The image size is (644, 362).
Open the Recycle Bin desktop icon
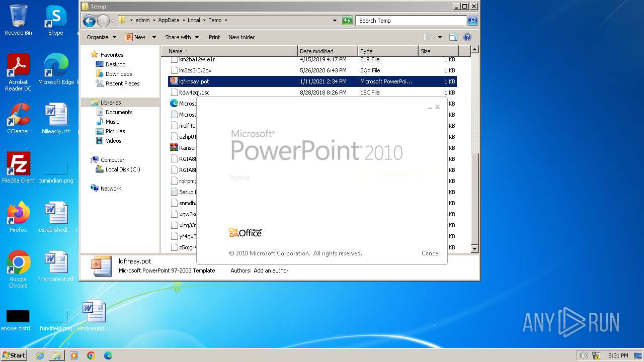(18, 21)
